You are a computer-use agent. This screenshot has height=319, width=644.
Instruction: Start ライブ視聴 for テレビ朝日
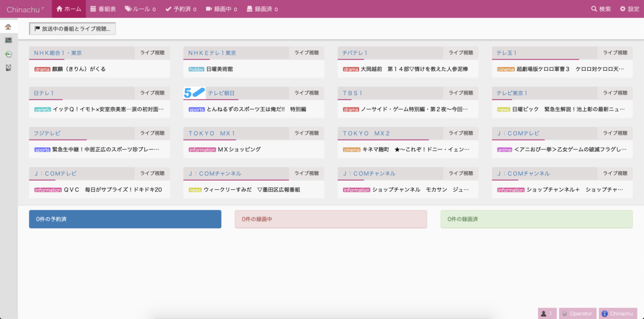pyautogui.click(x=306, y=93)
